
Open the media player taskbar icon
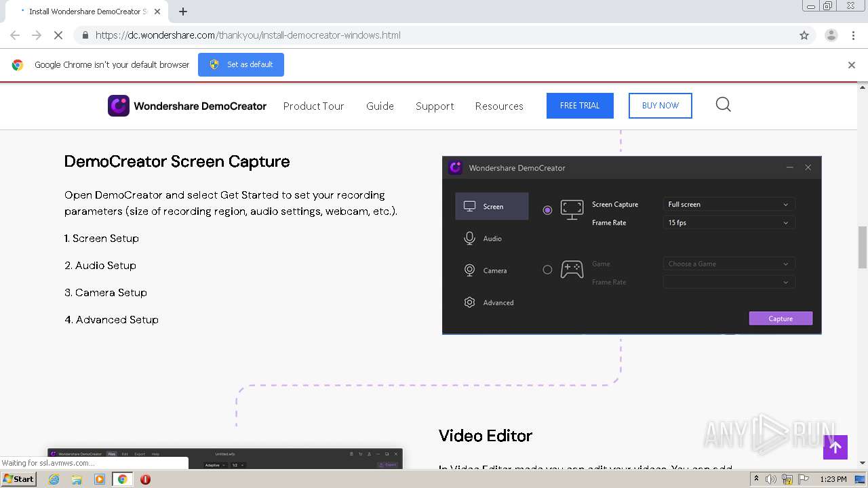[x=100, y=479]
